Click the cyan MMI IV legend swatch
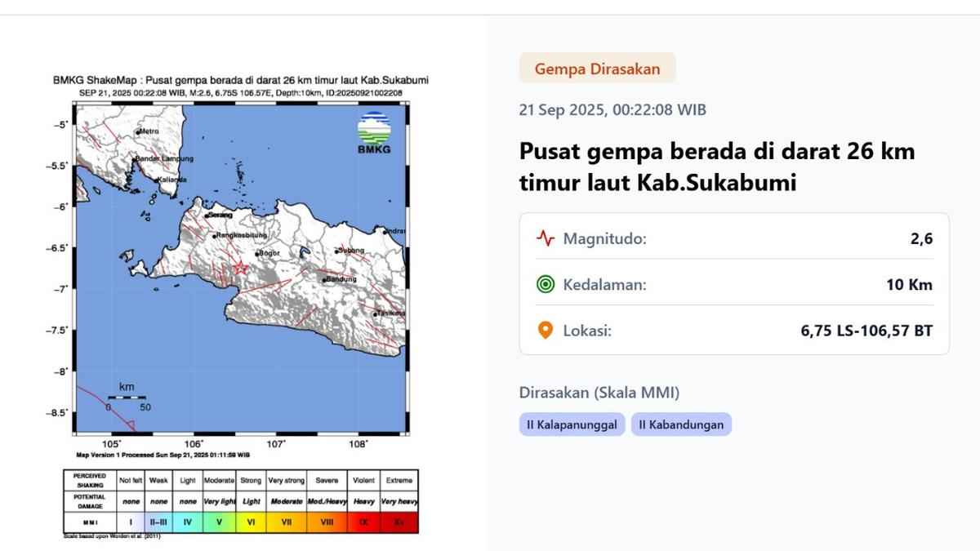 [188, 522]
